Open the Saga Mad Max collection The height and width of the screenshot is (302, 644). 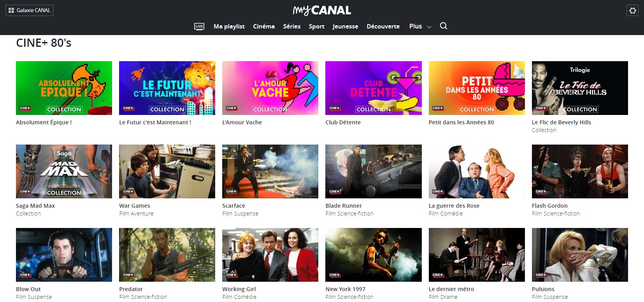click(x=64, y=171)
